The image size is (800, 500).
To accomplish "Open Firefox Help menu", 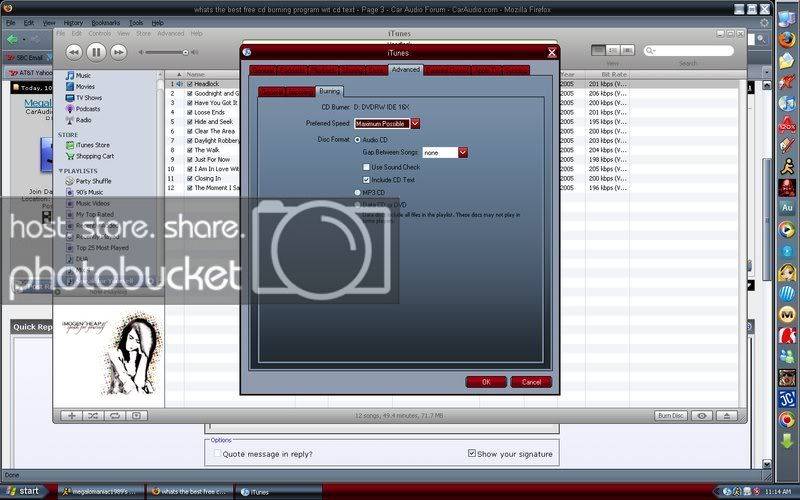I will pyautogui.click(x=158, y=23).
